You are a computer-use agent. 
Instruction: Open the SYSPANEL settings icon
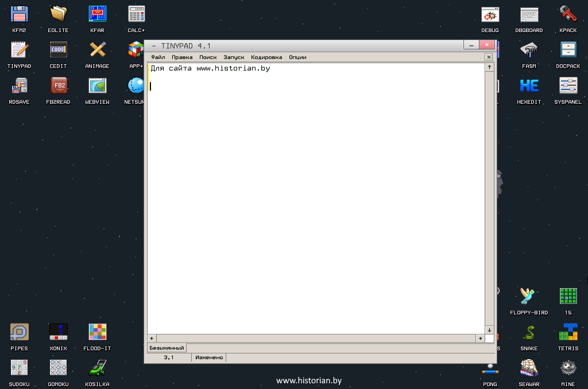point(568,85)
